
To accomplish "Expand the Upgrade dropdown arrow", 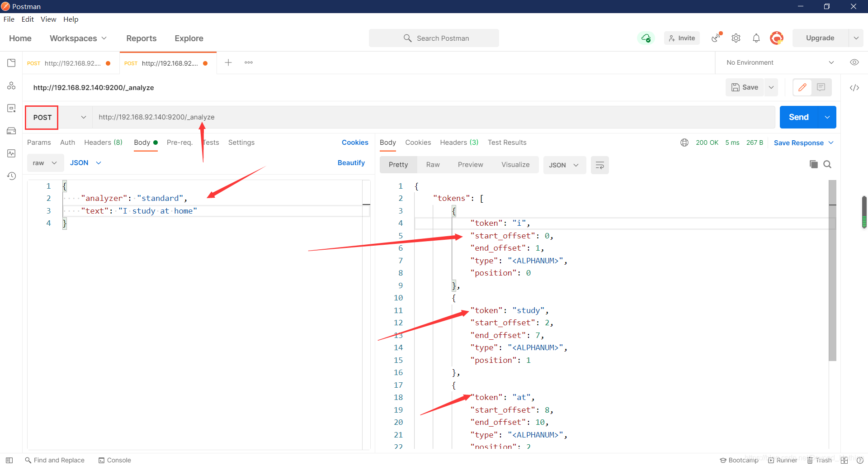I will (x=856, y=38).
